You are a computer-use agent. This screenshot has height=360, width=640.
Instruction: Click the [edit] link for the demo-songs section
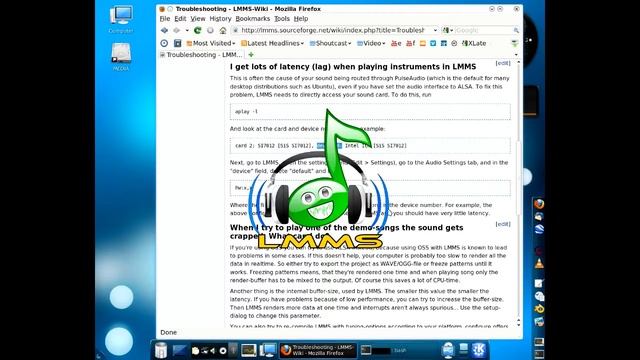pyautogui.click(x=503, y=224)
